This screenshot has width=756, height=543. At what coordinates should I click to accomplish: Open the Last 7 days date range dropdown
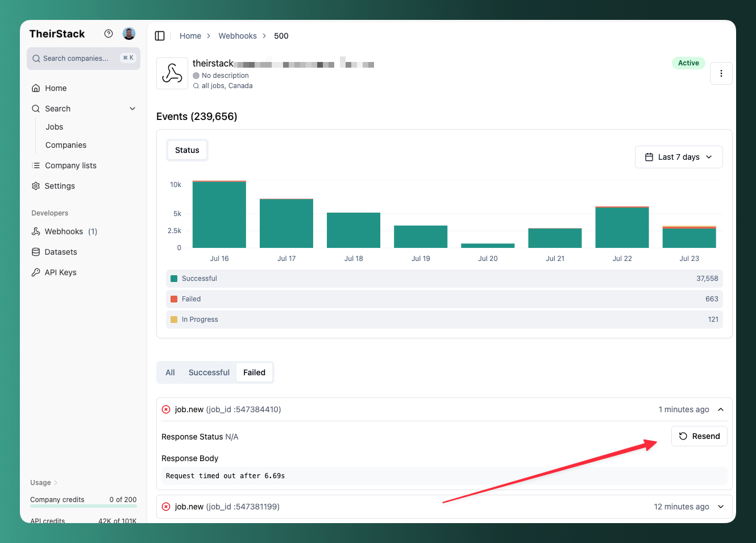pos(679,157)
